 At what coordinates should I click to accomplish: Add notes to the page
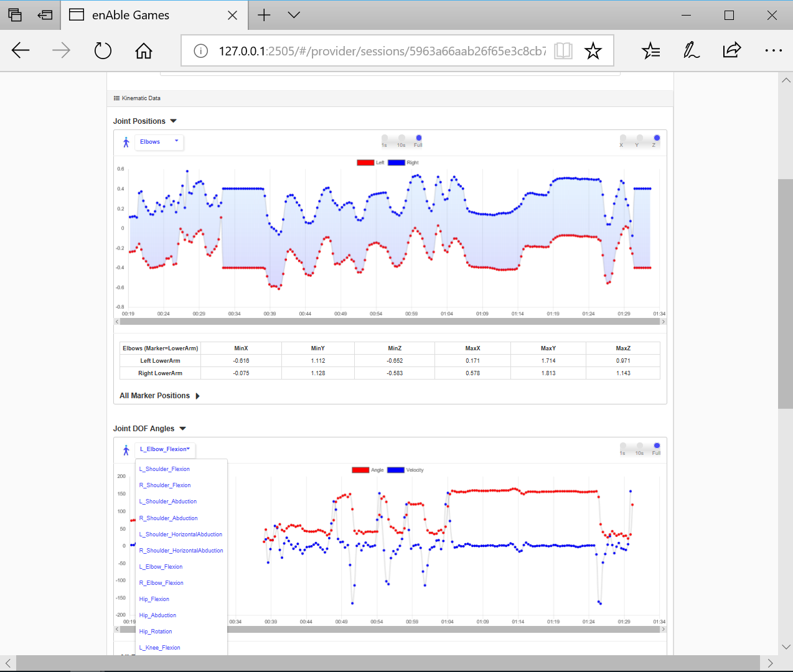[692, 50]
